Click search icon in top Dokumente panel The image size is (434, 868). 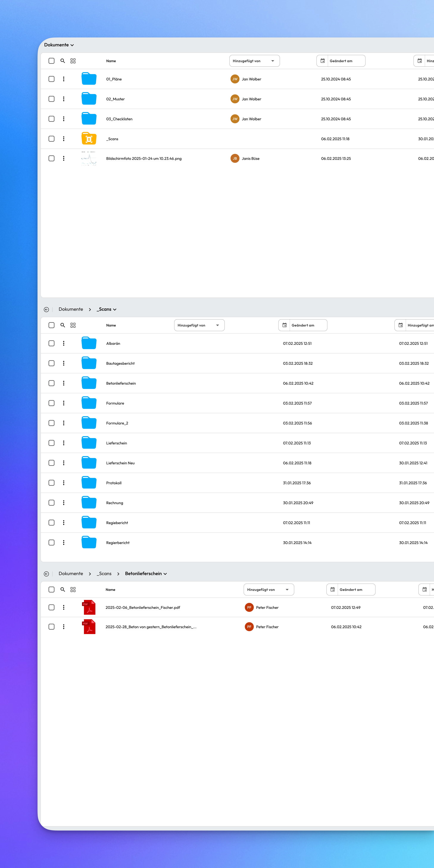63,61
